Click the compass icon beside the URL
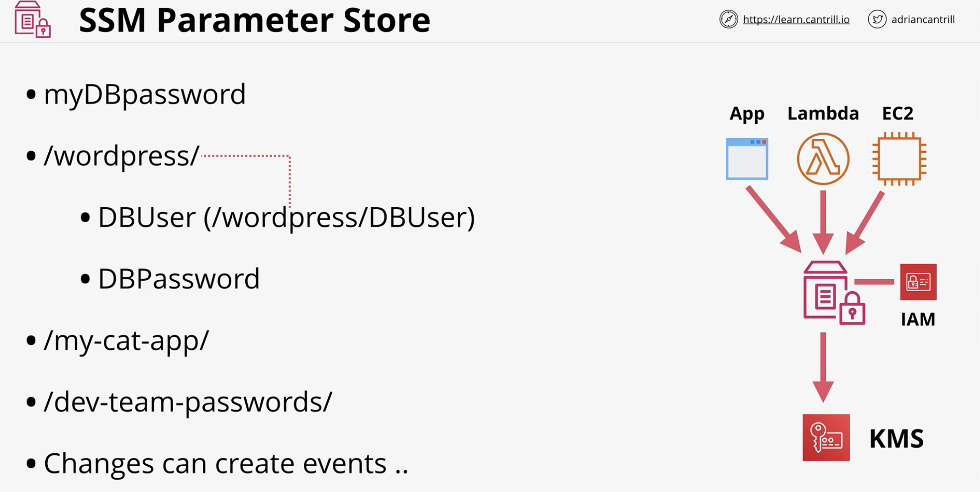The image size is (980, 492). pyautogui.click(x=728, y=19)
